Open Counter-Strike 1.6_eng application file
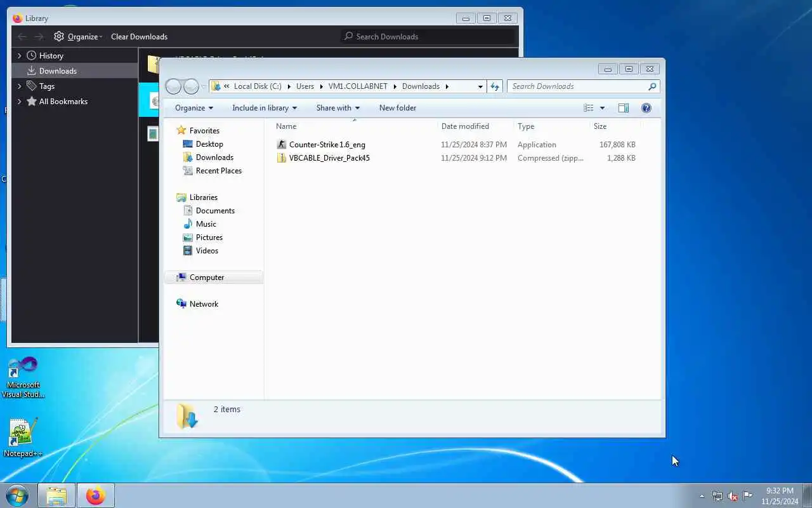The image size is (812, 508). pyautogui.click(x=321, y=145)
